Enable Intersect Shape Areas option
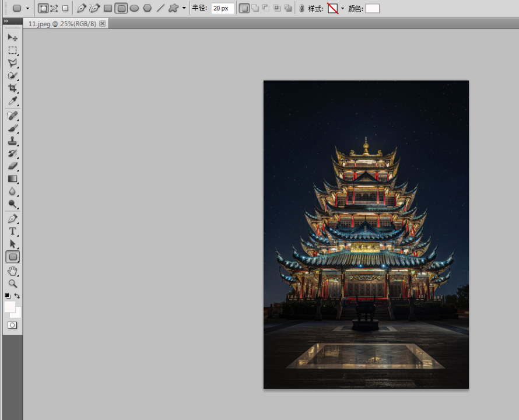The width and height of the screenshot is (519, 420). click(x=277, y=8)
